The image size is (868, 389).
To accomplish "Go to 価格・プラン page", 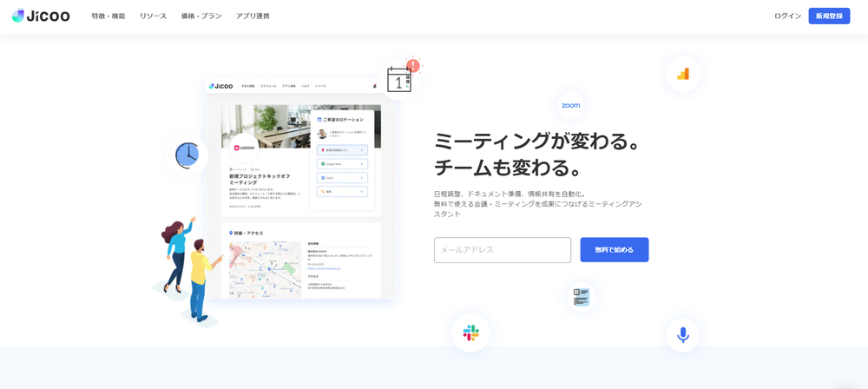I will click(x=201, y=16).
